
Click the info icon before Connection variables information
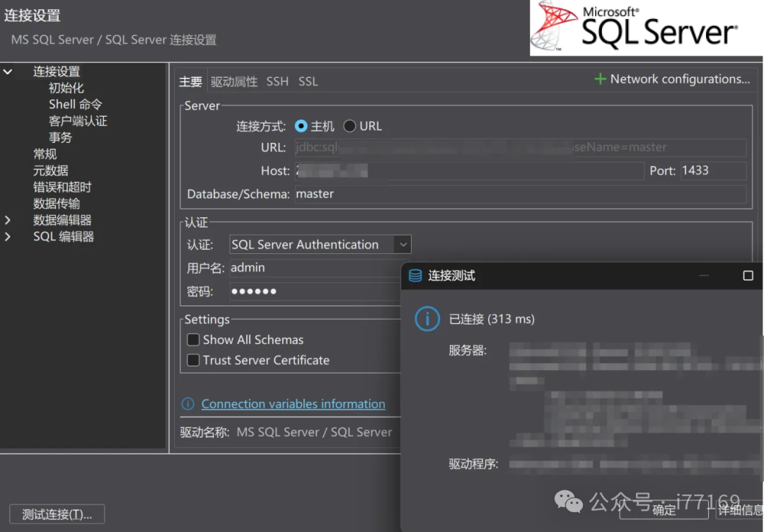187,404
